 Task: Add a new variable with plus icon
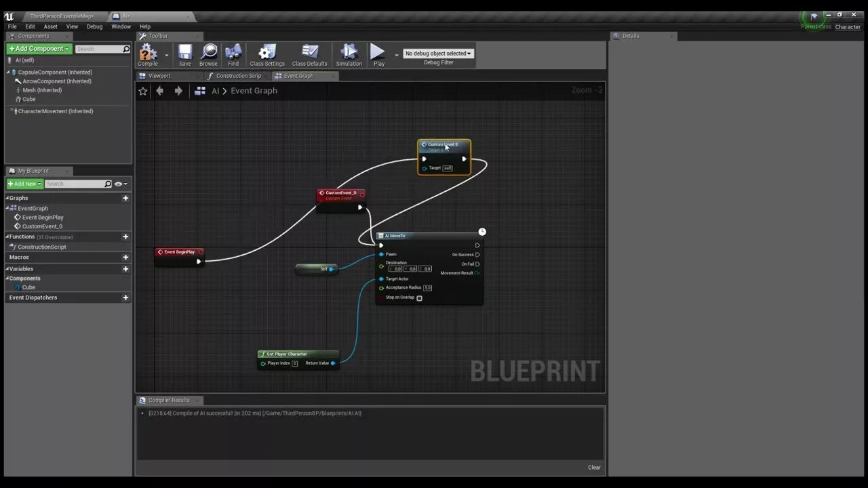pyautogui.click(x=125, y=269)
